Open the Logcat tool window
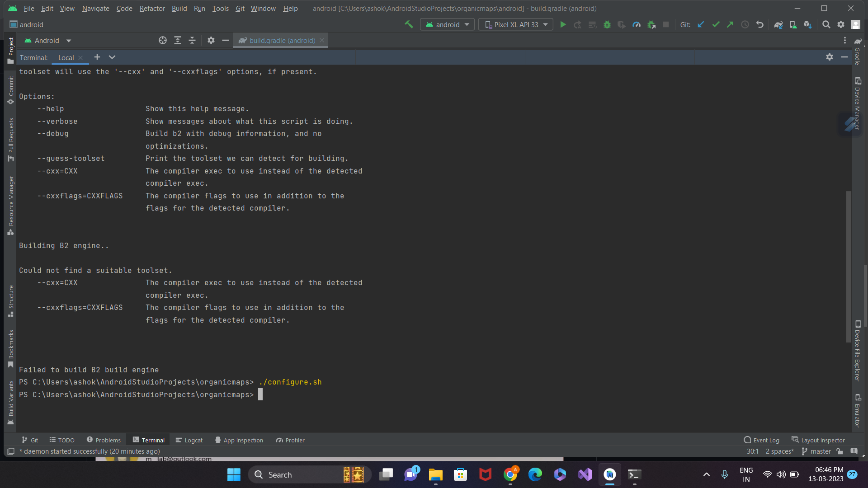The width and height of the screenshot is (868, 488). (x=189, y=440)
